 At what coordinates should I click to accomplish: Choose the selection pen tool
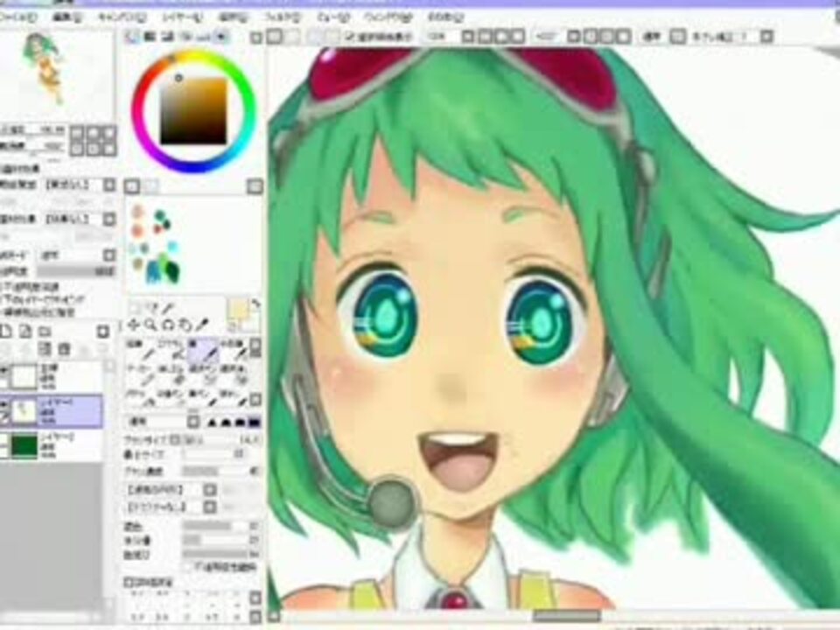click(x=203, y=374)
